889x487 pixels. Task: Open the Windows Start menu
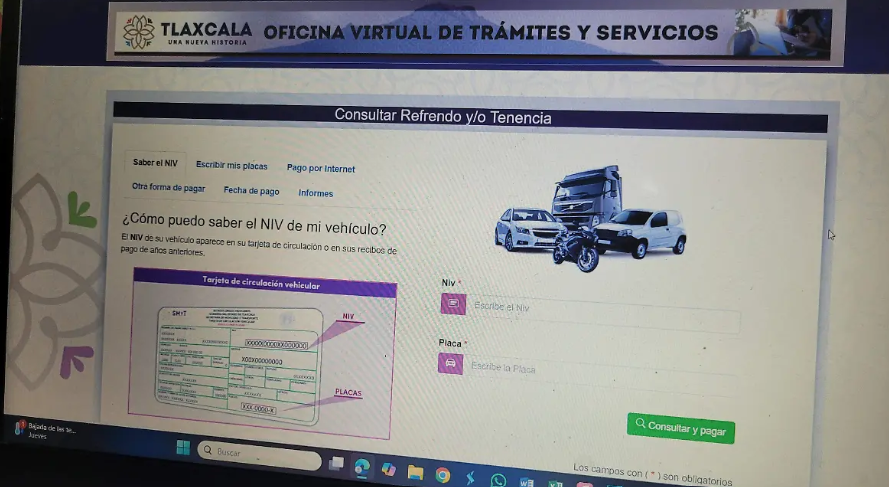[x=183, y=448]
